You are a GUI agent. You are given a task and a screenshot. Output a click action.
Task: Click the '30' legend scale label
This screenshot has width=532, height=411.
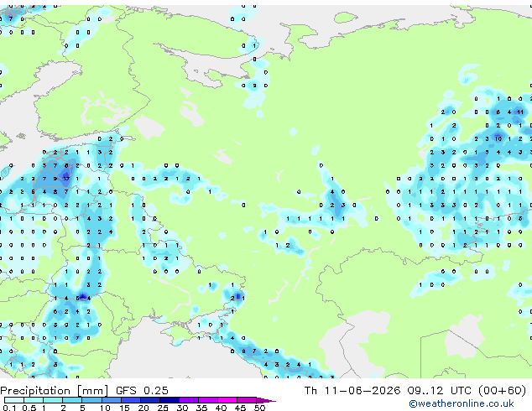point(182,408)
